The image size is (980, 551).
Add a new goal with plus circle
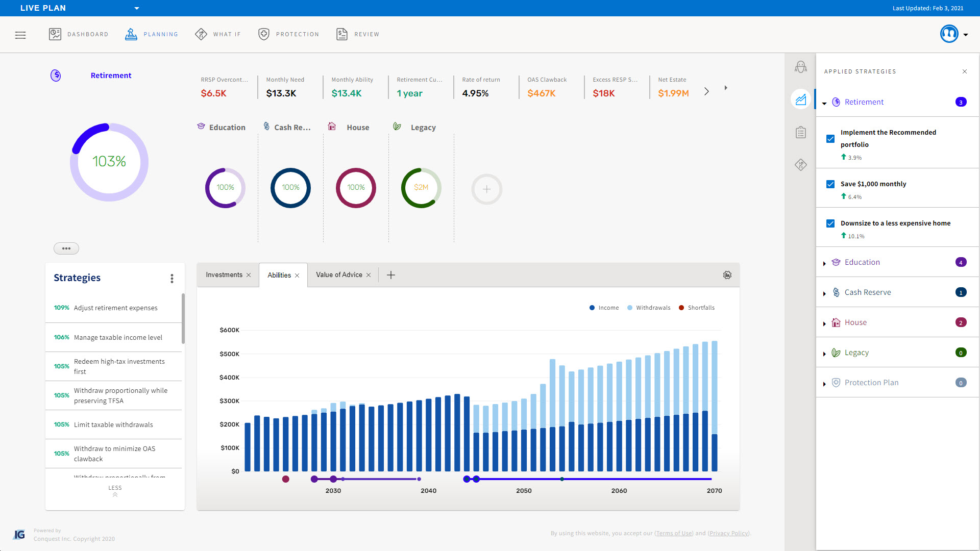[487, 189]
